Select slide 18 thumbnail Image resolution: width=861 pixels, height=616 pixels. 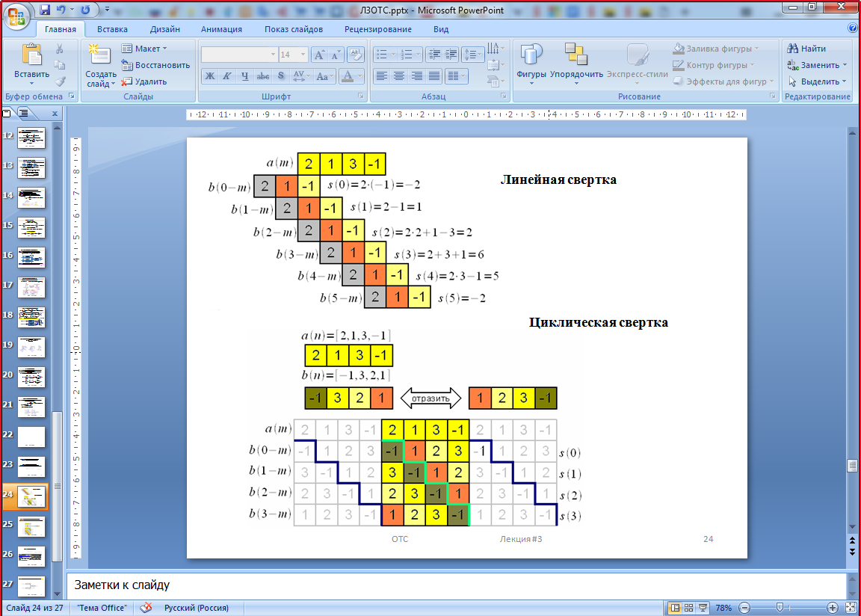[x=31, y=317]
